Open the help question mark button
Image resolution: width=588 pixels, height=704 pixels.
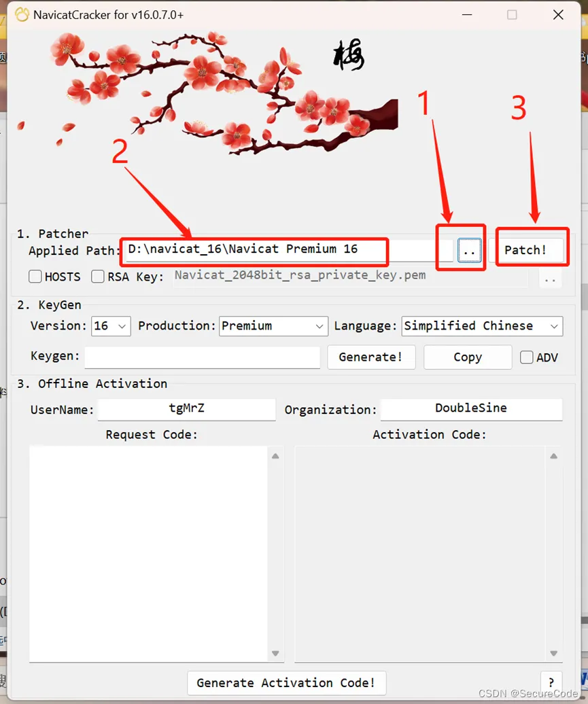pos(551,682)
